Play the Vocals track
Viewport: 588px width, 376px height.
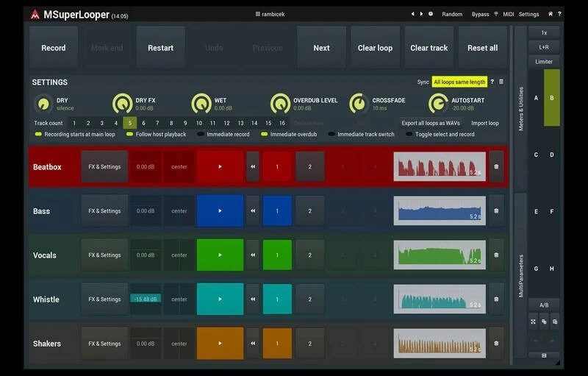point(220,255)
